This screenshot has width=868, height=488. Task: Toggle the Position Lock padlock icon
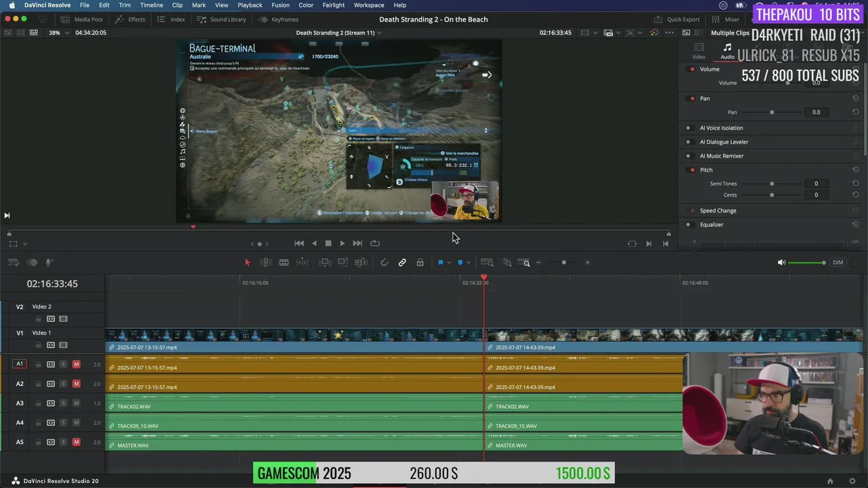coord(420,262)
